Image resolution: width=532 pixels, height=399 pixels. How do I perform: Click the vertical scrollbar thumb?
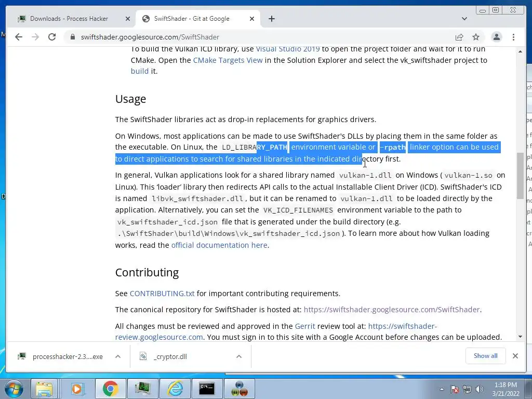point(520,176)
